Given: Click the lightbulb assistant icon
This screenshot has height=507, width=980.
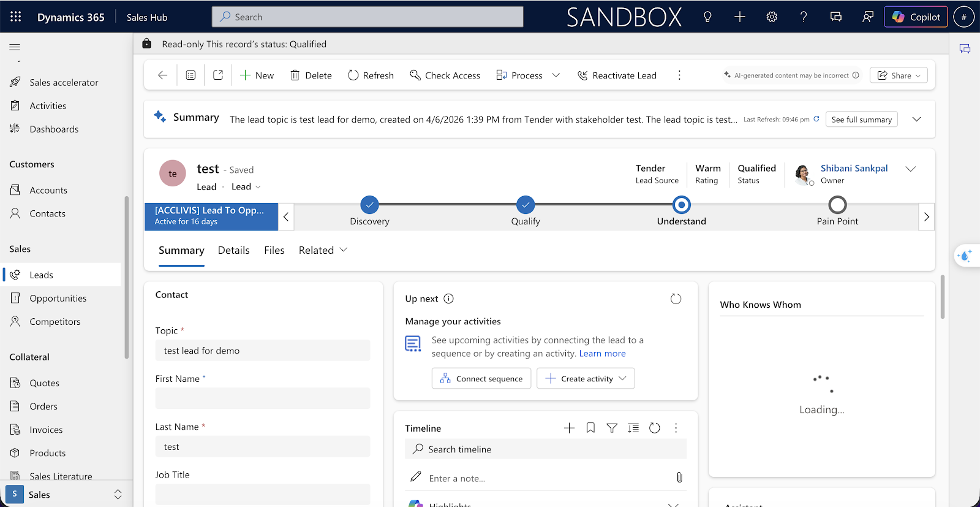Looking at the screenshot, I should pos(707,17).
